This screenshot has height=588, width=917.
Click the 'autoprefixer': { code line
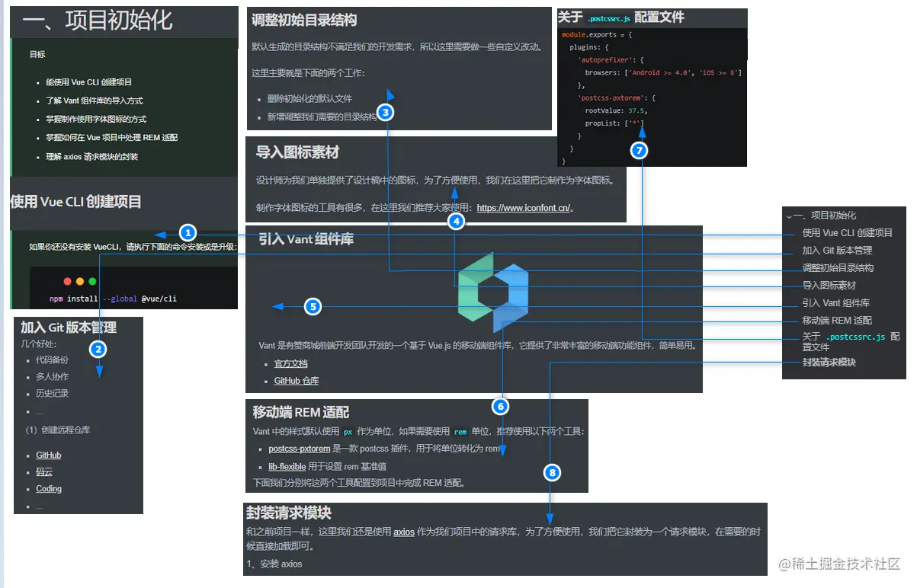click(611, 59)
